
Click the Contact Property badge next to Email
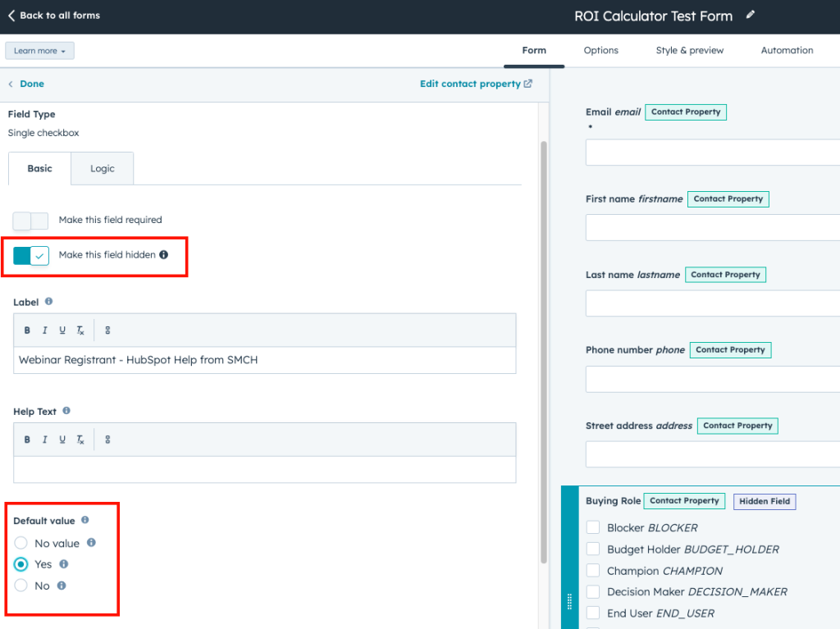[x=686, y=112]
